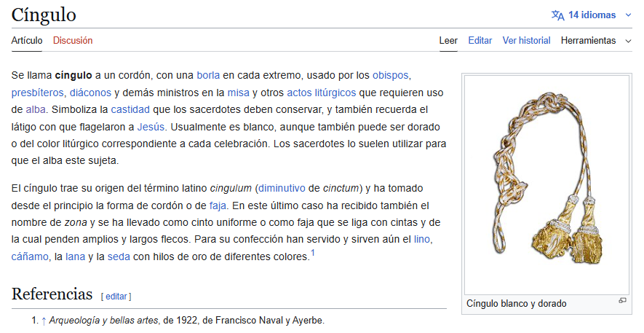This screenshot has height=333, width=644.
Task: Open the 14 idiomas language selector
Action: (592, 15)
